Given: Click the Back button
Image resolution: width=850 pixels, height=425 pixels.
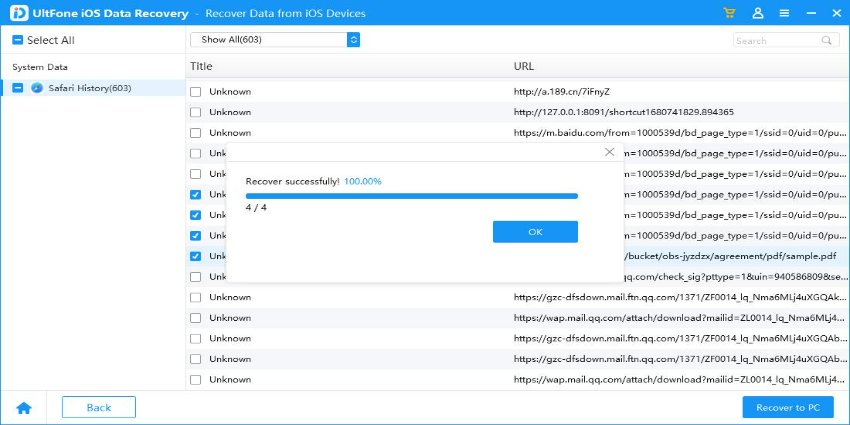Looking at the screenshot, I should click(98, 407).
